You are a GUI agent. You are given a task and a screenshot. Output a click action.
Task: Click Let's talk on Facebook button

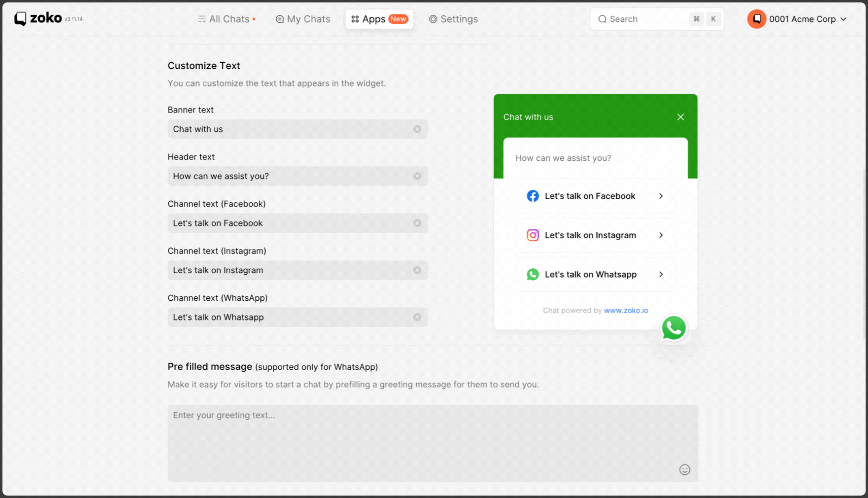(595, 196)
